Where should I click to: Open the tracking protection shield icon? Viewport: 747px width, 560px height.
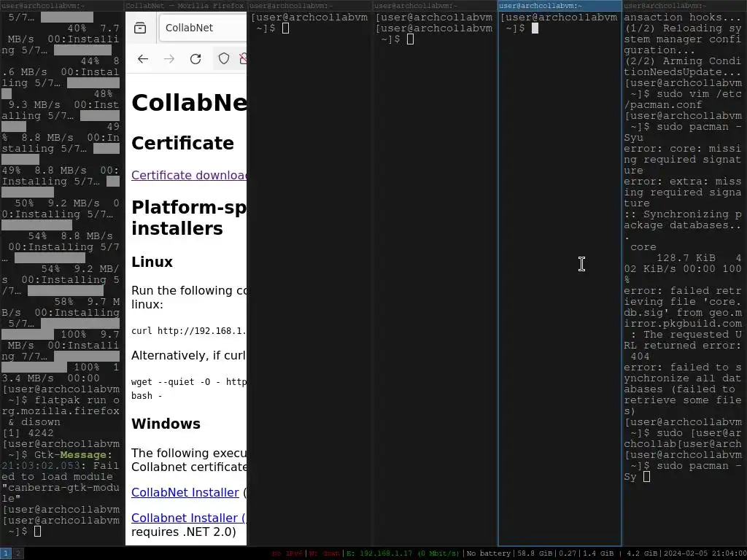pos(224,58)
